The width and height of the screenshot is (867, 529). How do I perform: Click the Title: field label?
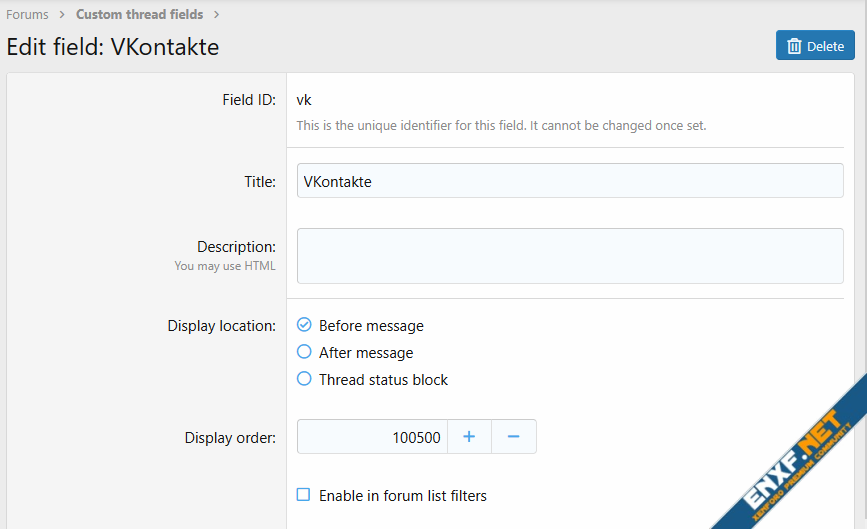259,182
